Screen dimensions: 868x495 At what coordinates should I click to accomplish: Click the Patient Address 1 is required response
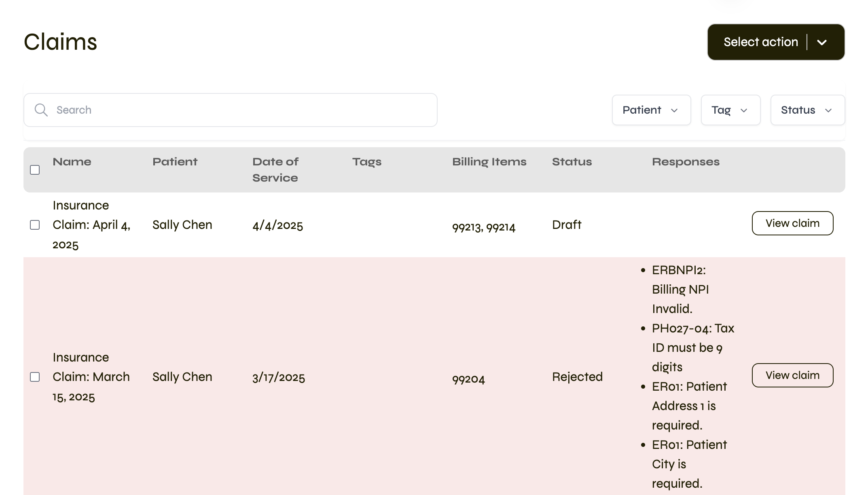(689, 406)
